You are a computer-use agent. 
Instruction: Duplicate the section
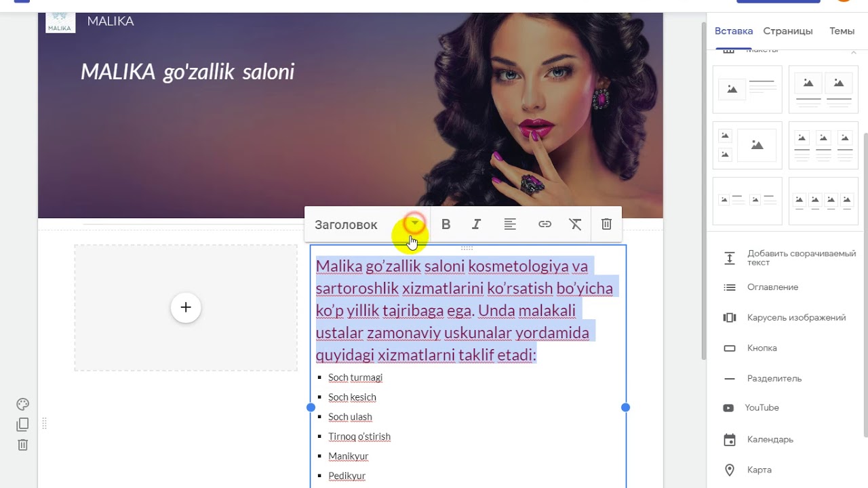click(22, 424)
